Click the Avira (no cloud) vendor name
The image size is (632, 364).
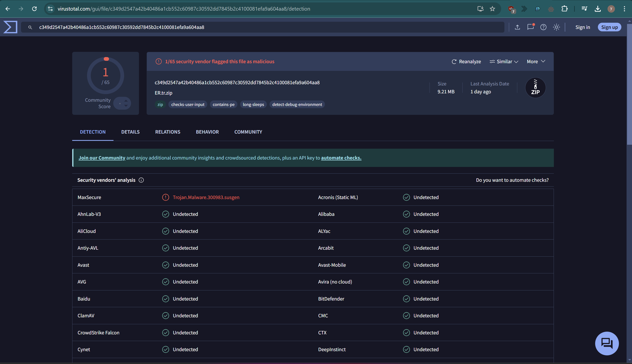335,282
